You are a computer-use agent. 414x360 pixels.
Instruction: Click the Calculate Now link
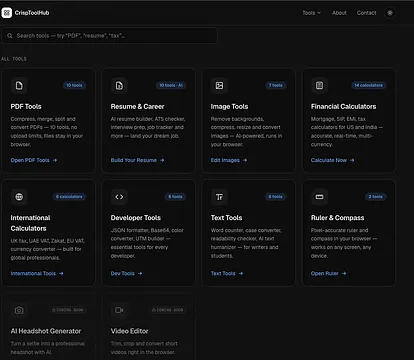coord(333,160)
